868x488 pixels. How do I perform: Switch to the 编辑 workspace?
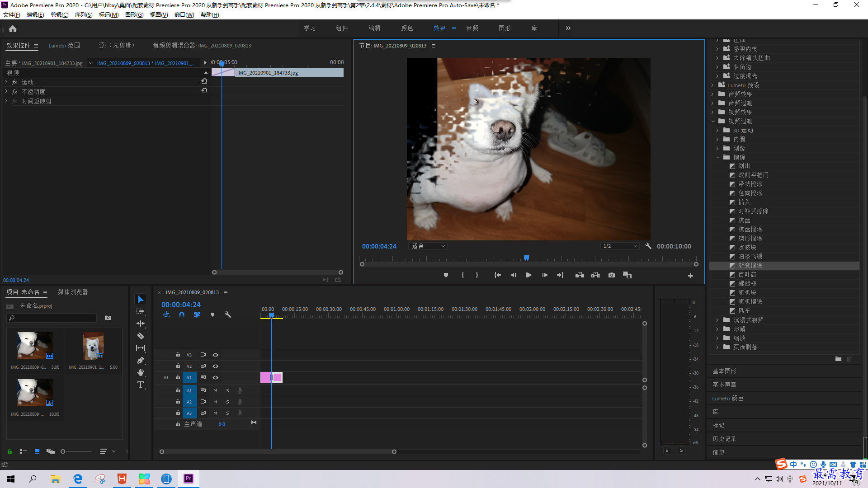374,28
